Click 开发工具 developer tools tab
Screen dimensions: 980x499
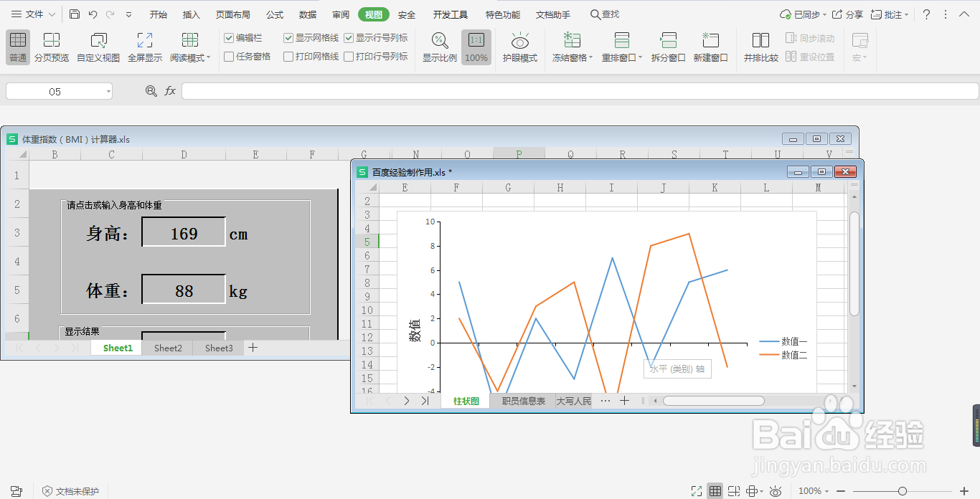pos(451,14)
